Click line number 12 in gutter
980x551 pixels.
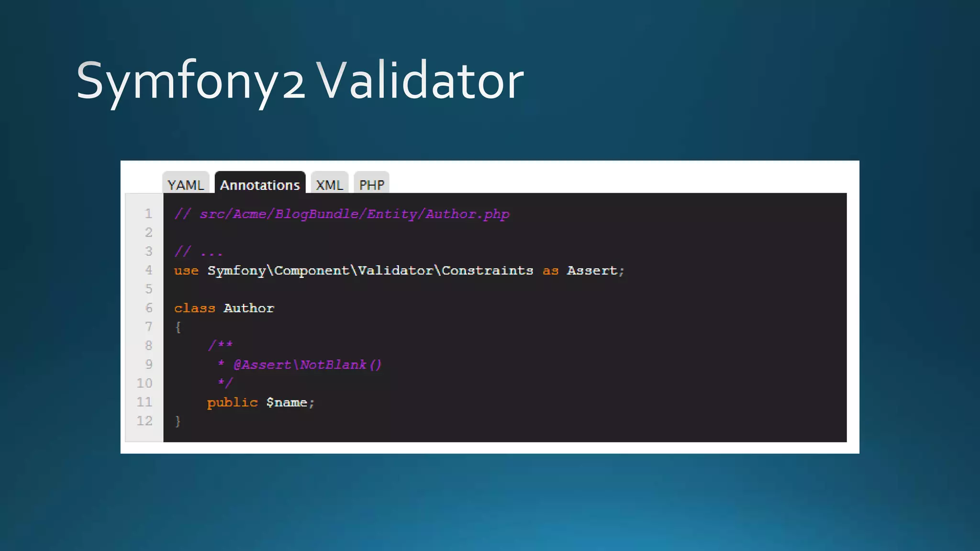pos(145,421)
